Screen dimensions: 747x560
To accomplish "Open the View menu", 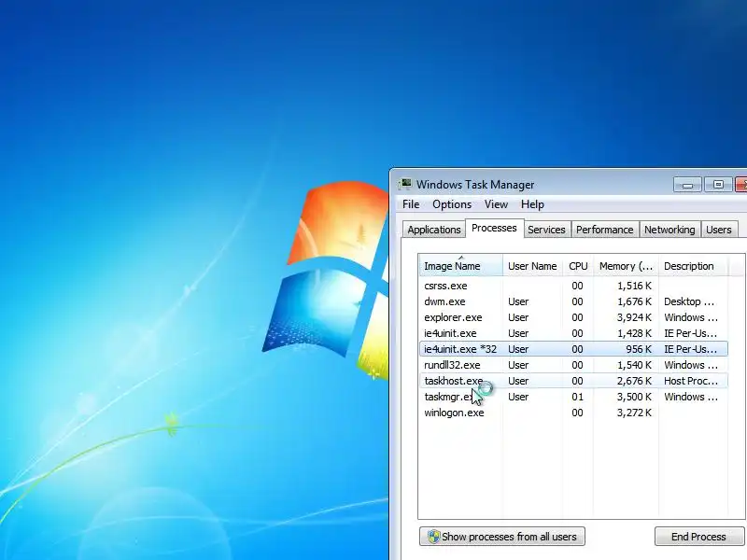I will click(x=496, y=204).
